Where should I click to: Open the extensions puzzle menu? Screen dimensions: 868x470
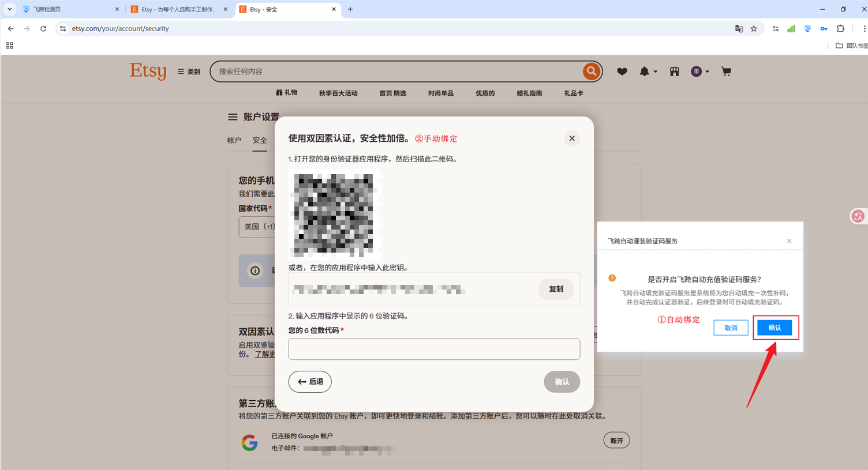840,28
